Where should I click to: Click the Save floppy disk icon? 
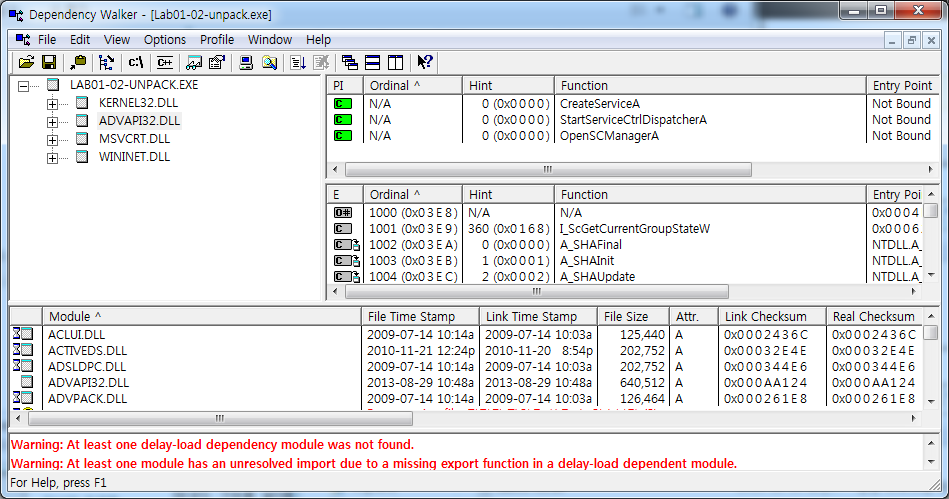(x=48, y=62)
